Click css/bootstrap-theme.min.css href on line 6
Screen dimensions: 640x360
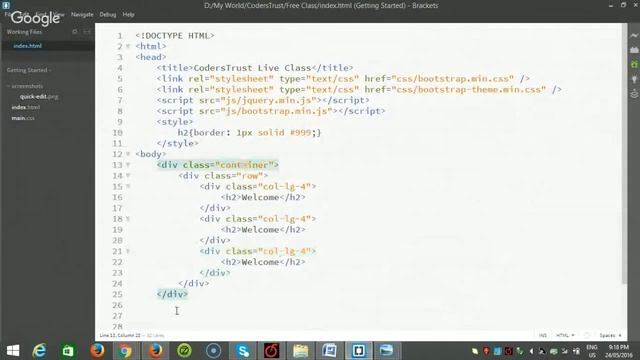click(x=469, y=89)
